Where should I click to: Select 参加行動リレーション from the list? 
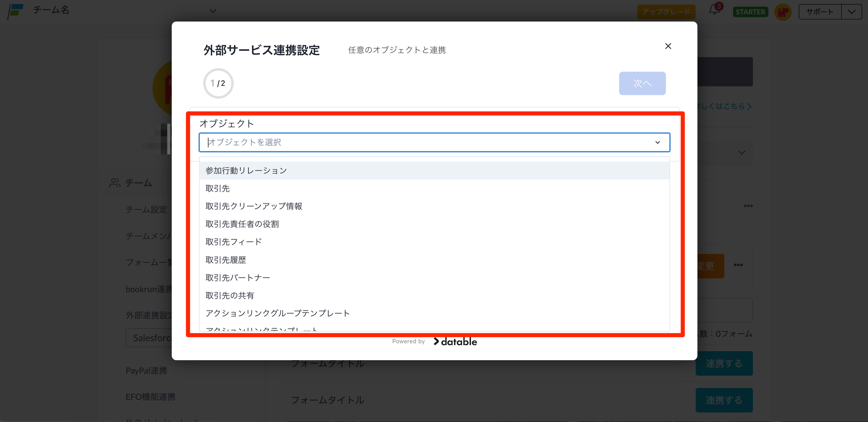point(434,171)
